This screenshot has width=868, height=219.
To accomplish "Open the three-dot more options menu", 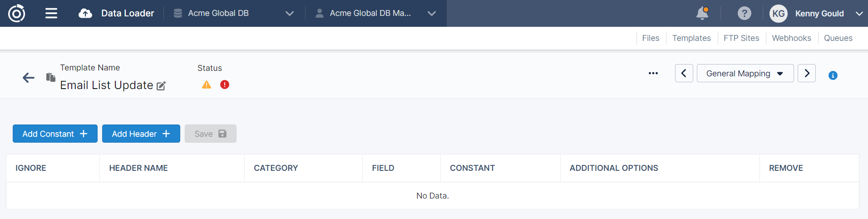I will click(653, 73).
